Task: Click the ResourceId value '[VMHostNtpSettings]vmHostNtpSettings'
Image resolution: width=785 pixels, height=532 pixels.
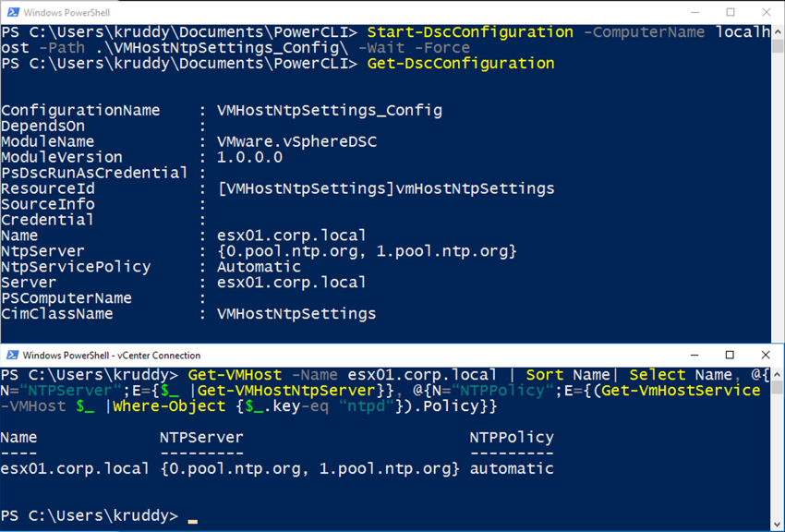Action: [x=386, y=188]
